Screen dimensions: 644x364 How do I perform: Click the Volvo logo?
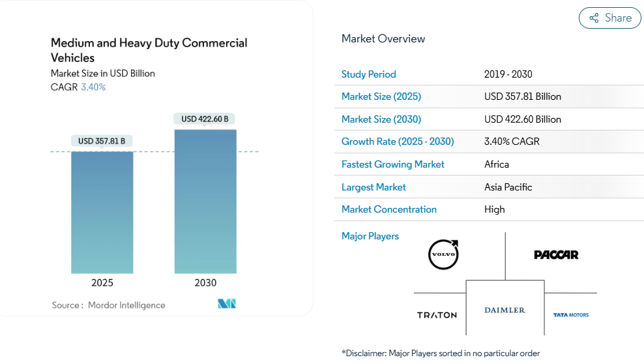pos(443,254)
